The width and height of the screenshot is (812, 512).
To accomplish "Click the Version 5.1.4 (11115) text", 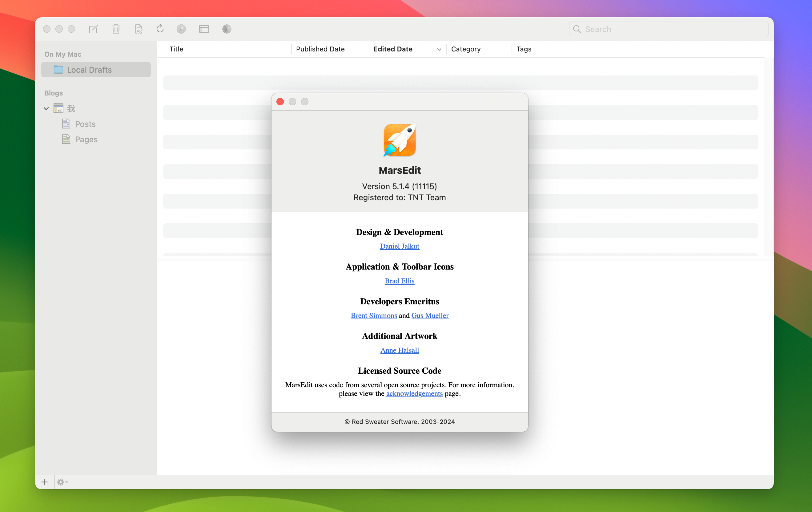I will click(400, 186).
